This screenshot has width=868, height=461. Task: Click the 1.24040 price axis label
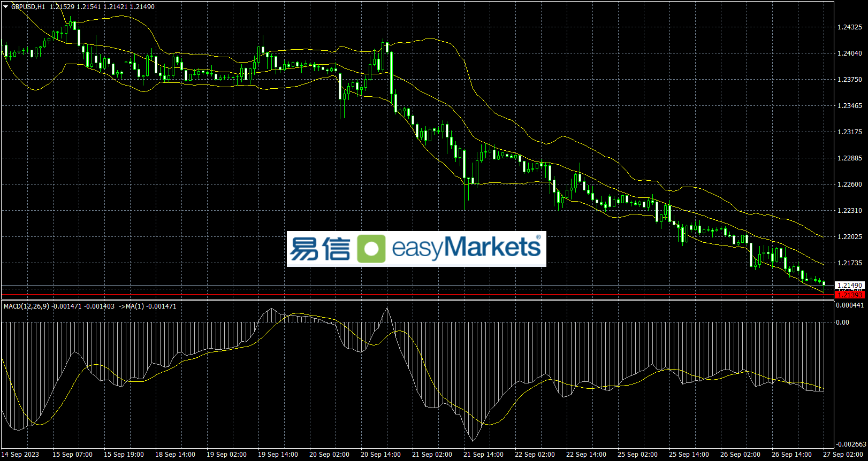(850, 53)
